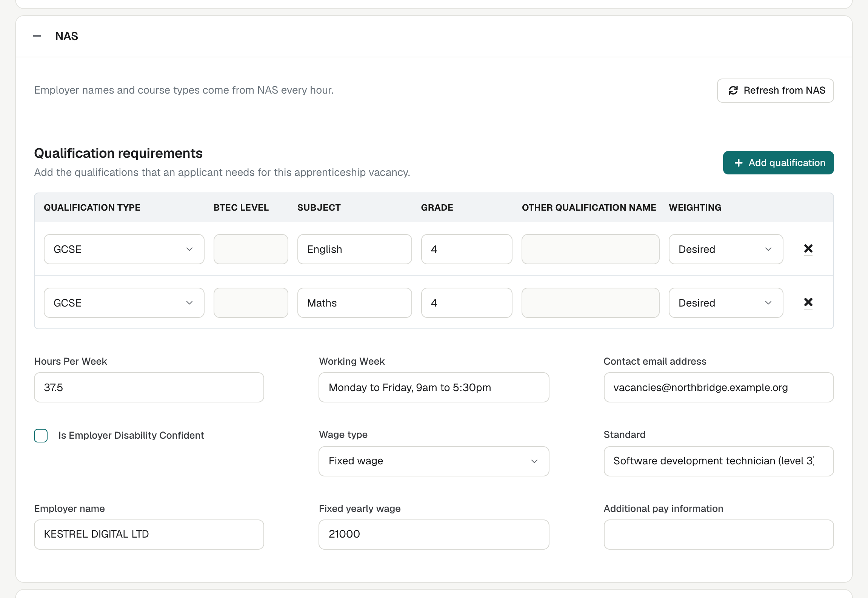The image size is (868, 598).
Task: Edit Employer name field
Action: point(149,535)
